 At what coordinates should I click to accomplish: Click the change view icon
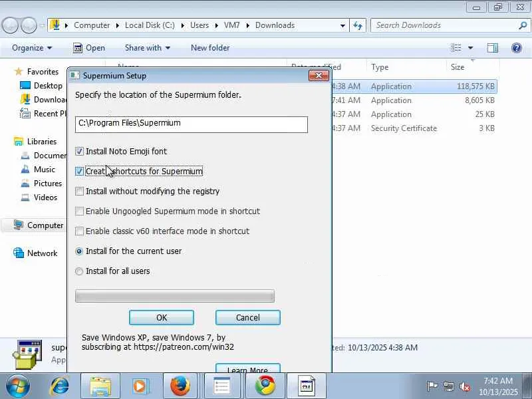tap(456, 48)
